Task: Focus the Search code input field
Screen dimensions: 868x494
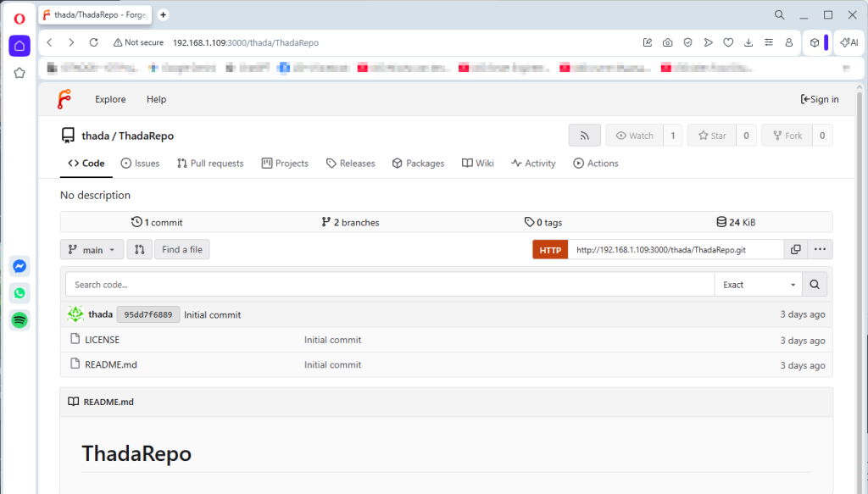Action: 390,285
